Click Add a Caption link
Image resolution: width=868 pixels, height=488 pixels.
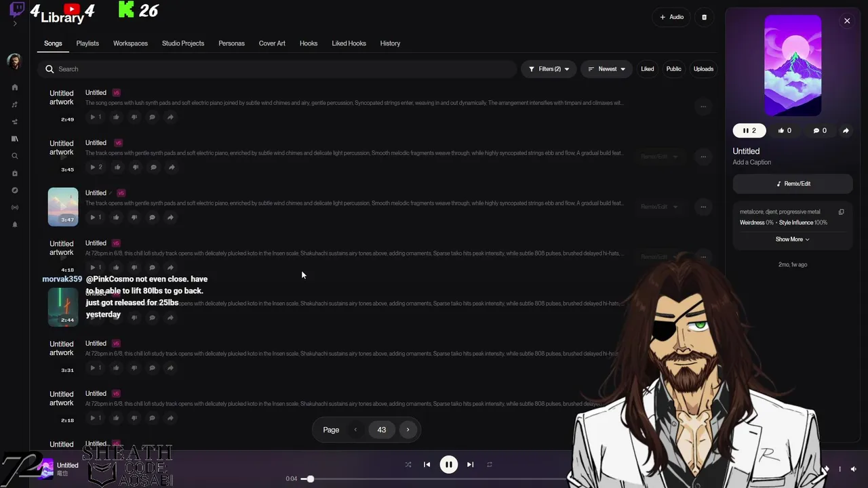coord(751,163)
